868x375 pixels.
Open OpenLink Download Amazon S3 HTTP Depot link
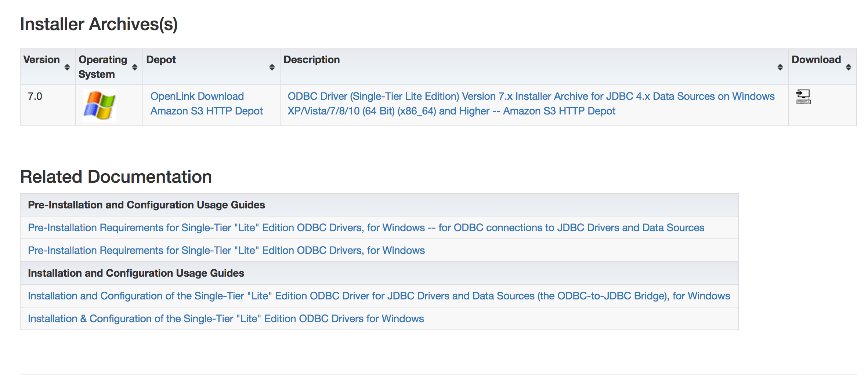pyautogui.click(x=207, y=103)
